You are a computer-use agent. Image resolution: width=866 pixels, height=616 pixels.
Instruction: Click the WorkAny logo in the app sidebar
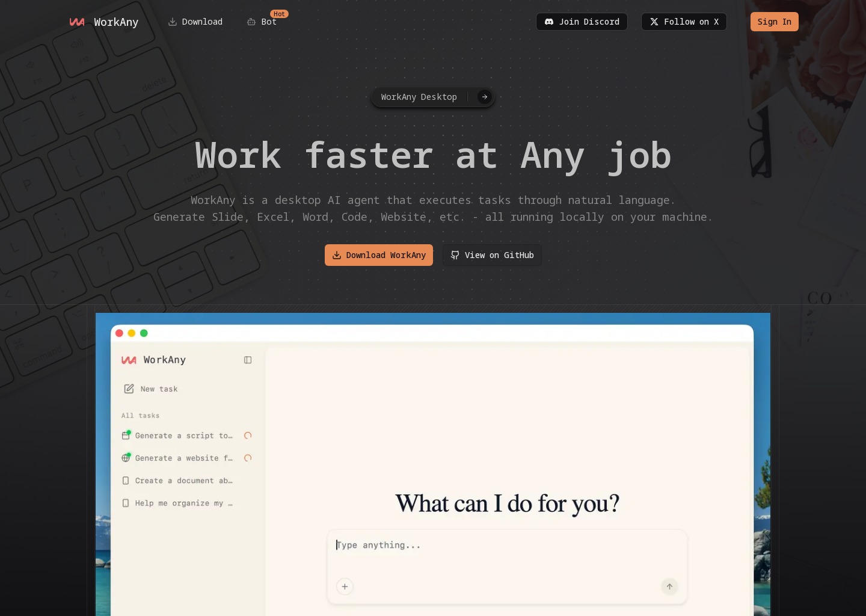pyautogui.click(x=153, y=360)
